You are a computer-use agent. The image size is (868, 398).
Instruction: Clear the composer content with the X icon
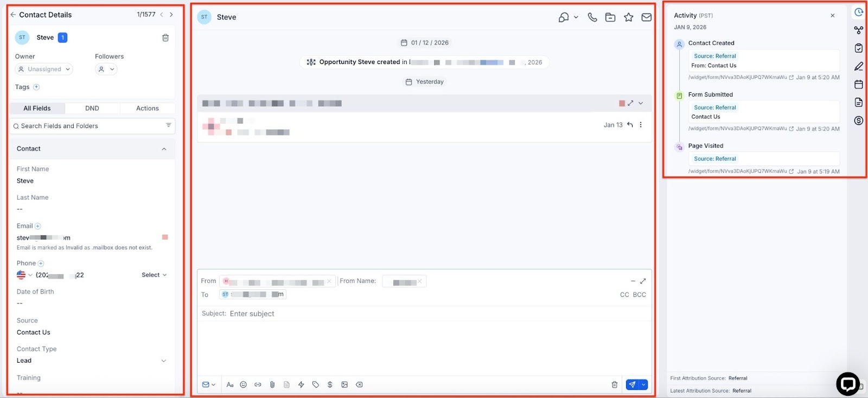[359, 384]
